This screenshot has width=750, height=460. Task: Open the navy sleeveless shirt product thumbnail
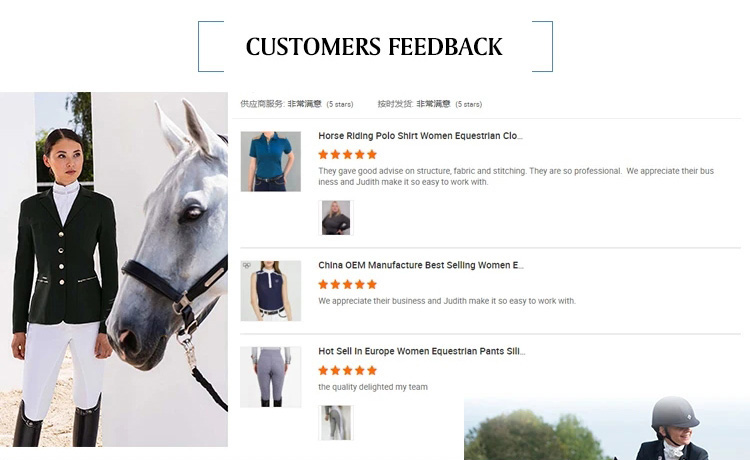[x=271, y=291]
